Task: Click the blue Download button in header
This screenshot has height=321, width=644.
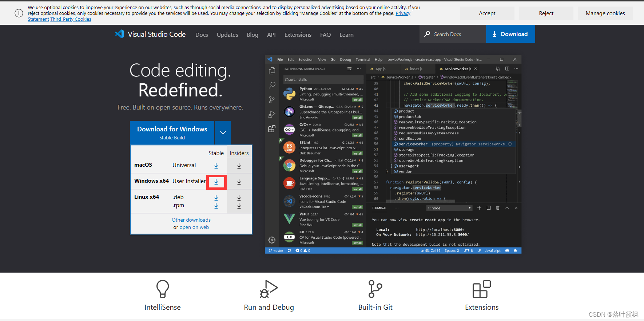Action: [510, 34]
